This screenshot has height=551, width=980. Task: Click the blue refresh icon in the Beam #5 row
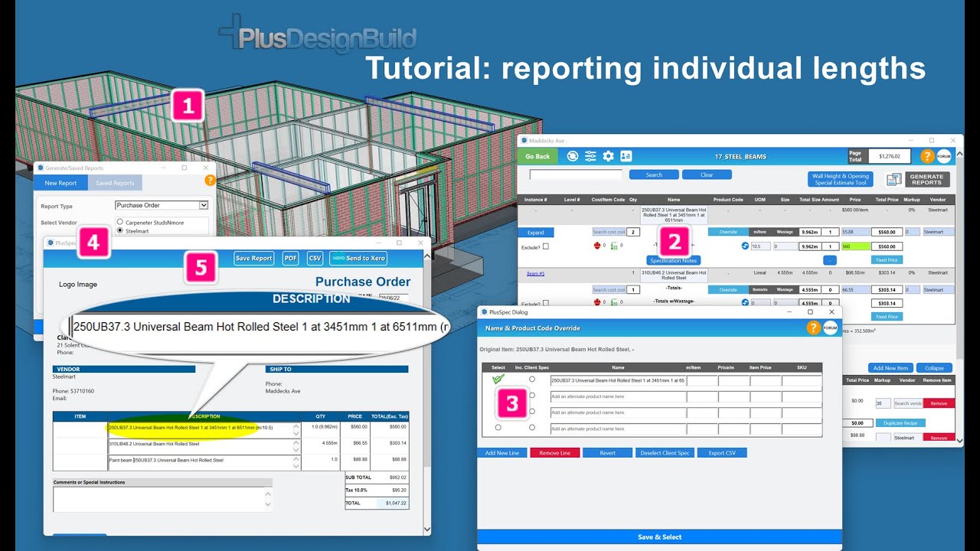click(x=744, y=303)
